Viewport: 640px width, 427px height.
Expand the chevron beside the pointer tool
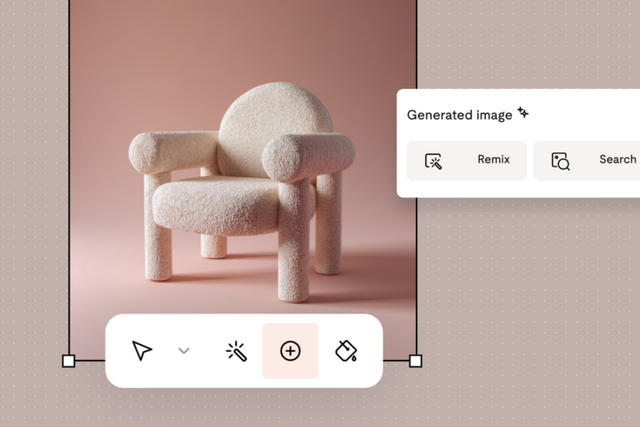point(184,351)
